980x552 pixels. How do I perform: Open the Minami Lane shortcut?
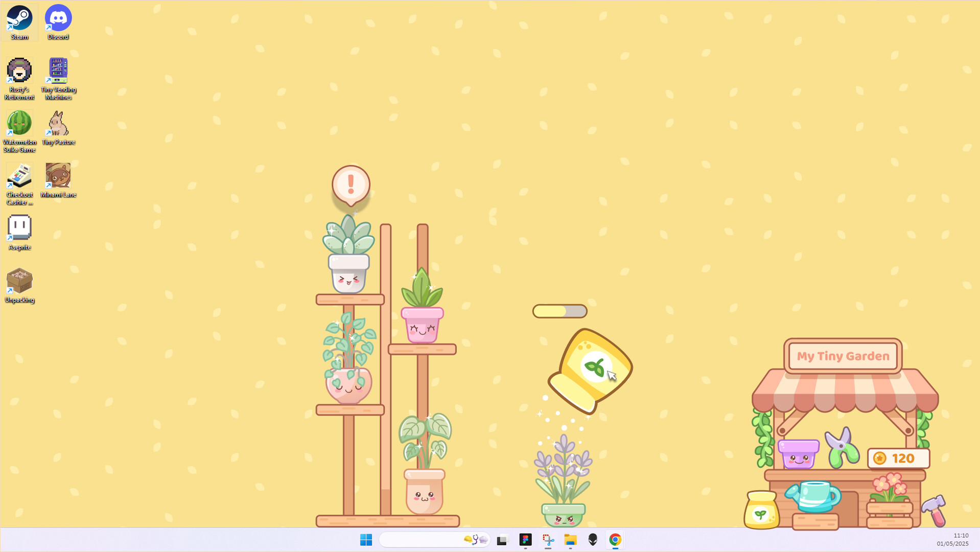(x=58, y=180)
